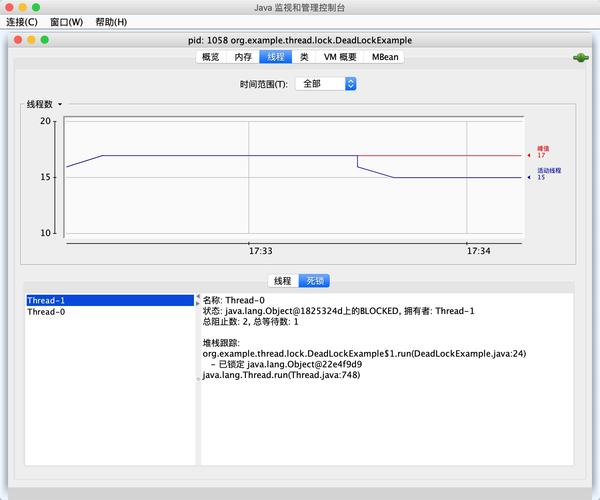
Task: Open the VM 概要 tab
Action: 340,57
